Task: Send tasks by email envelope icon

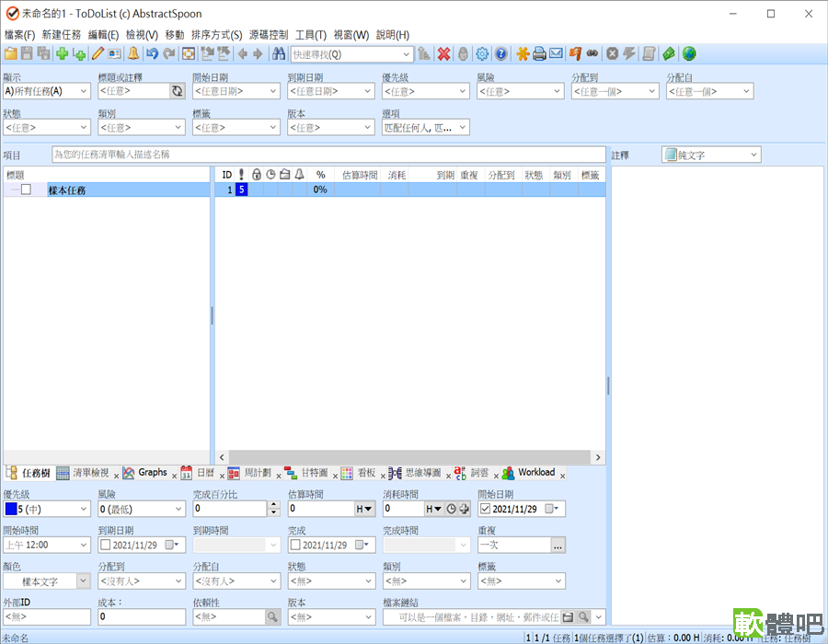Action: [x=556, y=54]
